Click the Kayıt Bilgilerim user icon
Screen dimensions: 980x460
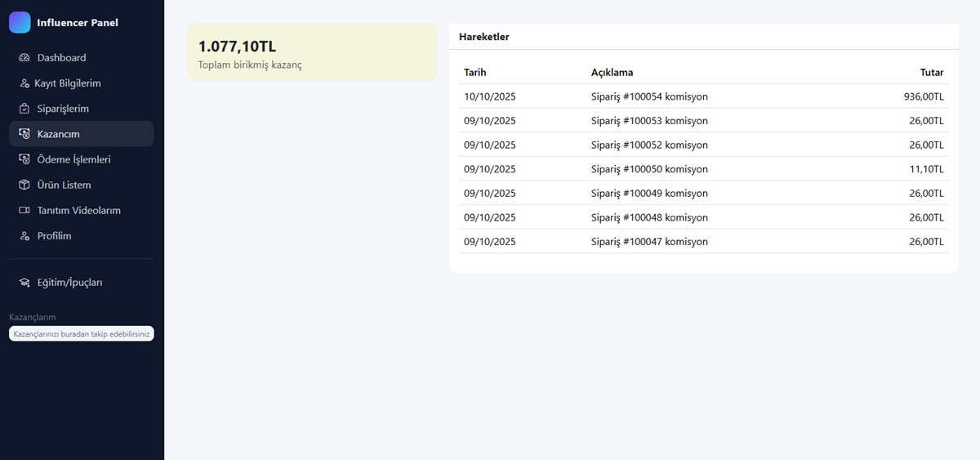[x=24, y=83]
